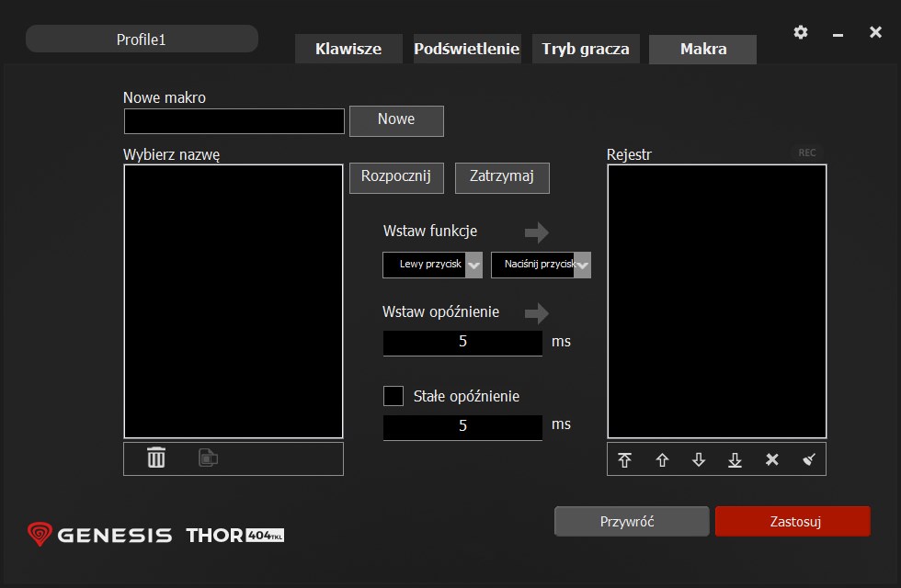Move the Rejestr entry to the bottom
Viewport: 901px width, 588px height.
(x=735, y=459)
